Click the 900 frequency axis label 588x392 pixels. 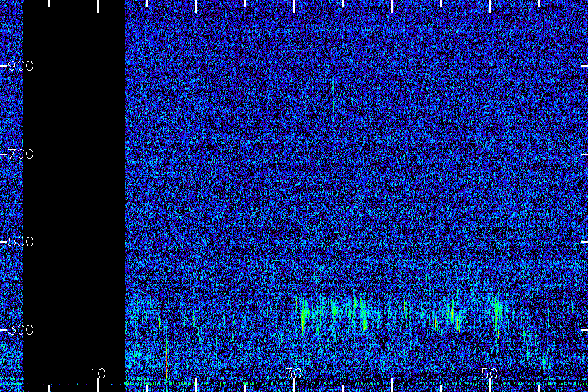click(x=21, y=66)
